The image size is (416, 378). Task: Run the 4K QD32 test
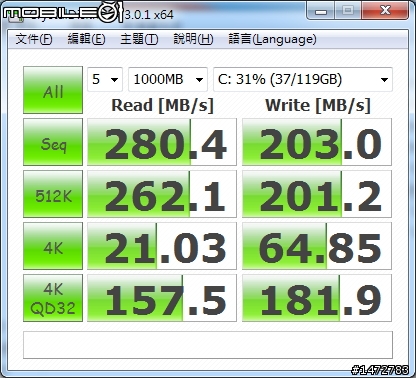(x=53, y=298)
